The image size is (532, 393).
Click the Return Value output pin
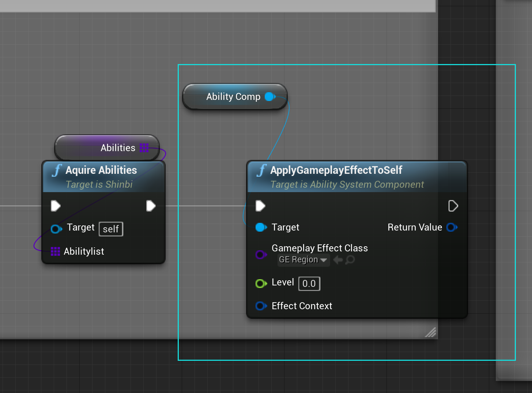(x=452, y=227)
